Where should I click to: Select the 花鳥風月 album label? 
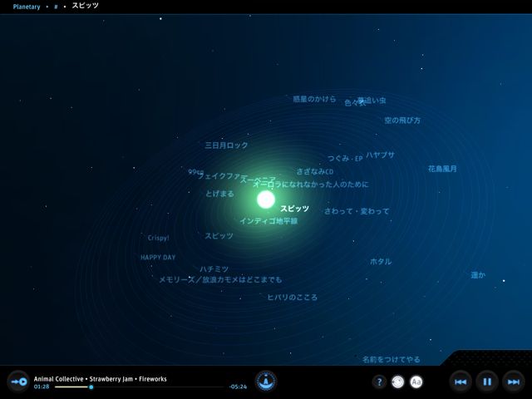point(442,169)
